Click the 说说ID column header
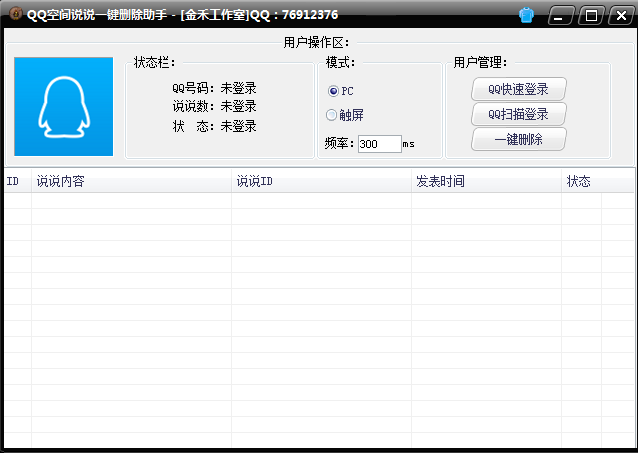Image resolution: width=638 pixels, height=453 pixels. (x=321, y=181)
